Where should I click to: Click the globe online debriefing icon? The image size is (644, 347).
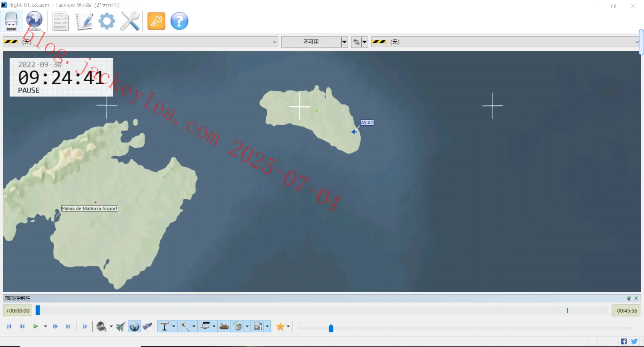(35, 21)
